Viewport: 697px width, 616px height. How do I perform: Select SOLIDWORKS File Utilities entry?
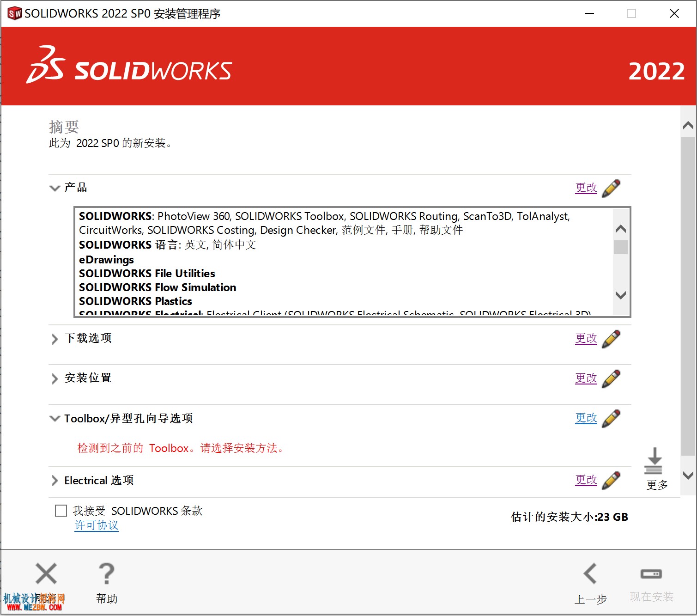point(147,274)
